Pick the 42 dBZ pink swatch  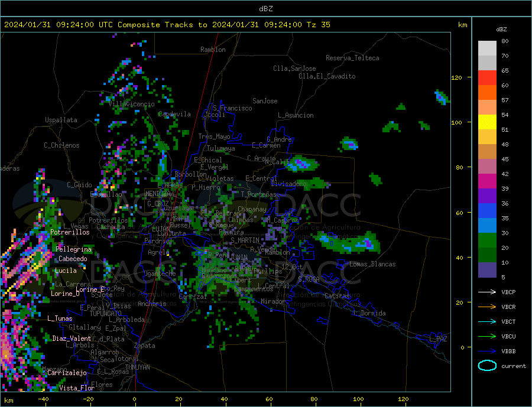click(x=487, y=166)
